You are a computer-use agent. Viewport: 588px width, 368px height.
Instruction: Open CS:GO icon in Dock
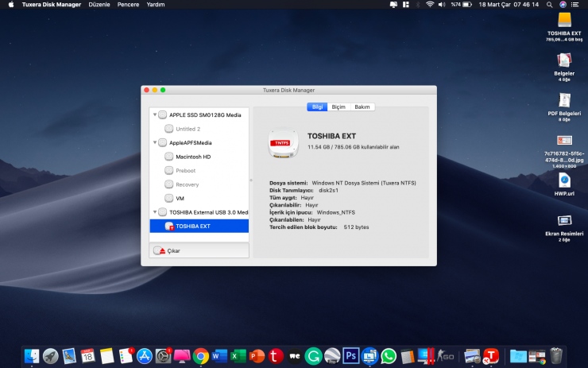445,356
